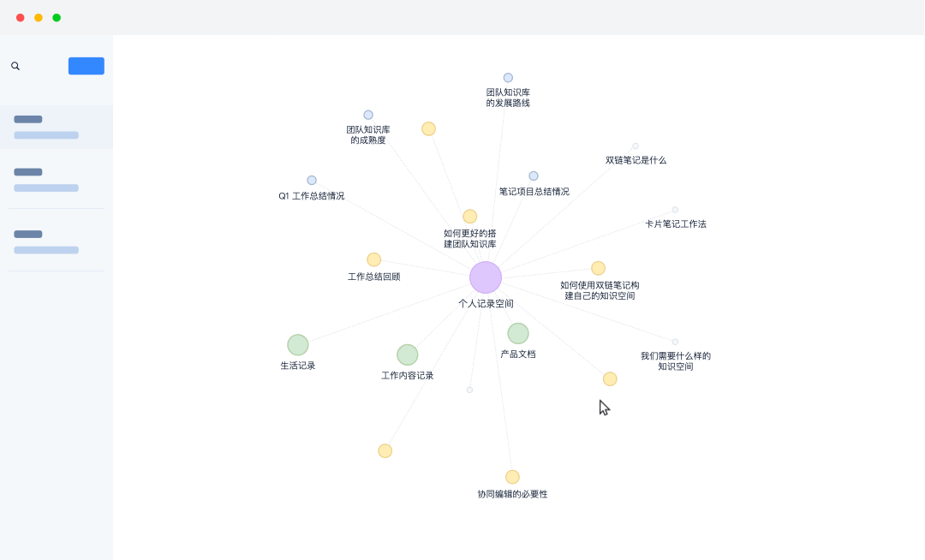Image resolution: width=925 pixels, height=560 pixels.
Task: Select the blue 笔记项目总结情况 node
Action: pos(534,176)
